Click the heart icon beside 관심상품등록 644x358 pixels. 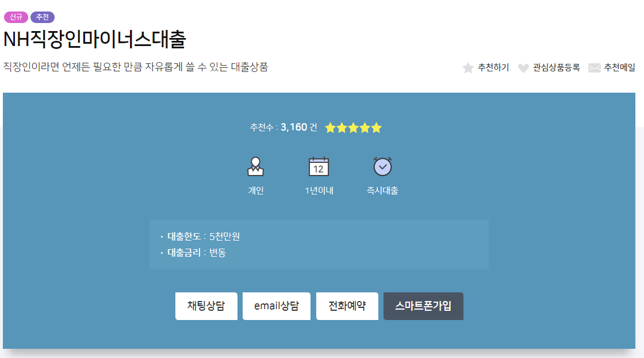pos(523,68)
